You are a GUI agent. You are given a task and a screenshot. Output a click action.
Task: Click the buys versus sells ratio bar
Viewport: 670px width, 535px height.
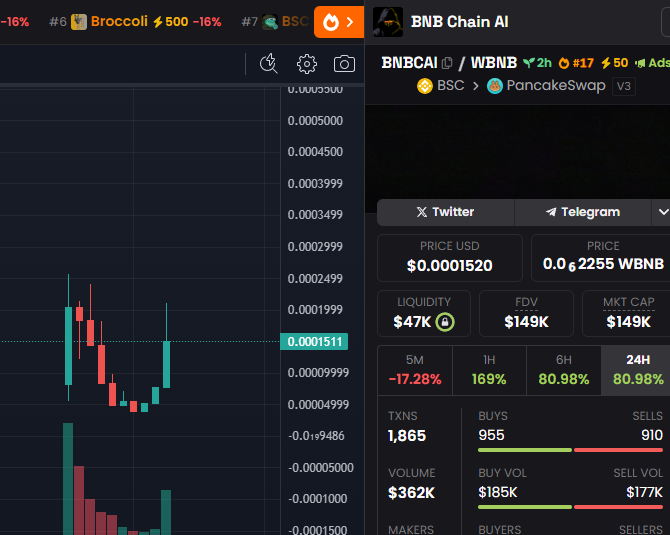pyautogui.click(x=570, y=450)
